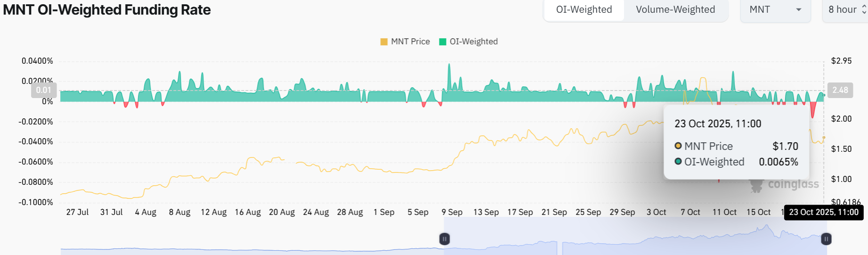Click the 0.01 funding rate axis badge
This screenshot has width=868, height=255.
coord(44,90)
